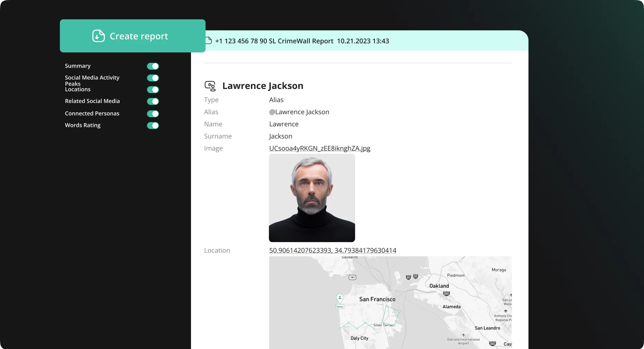Click the Highway 101 shield icon on the map
Viewport: 644px width, 349px height.
352,277
